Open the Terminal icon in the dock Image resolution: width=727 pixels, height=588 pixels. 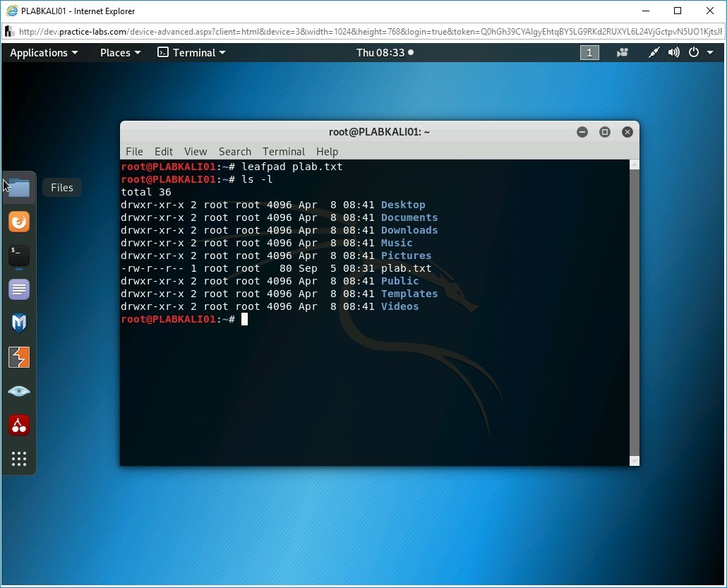coord(19,256)
